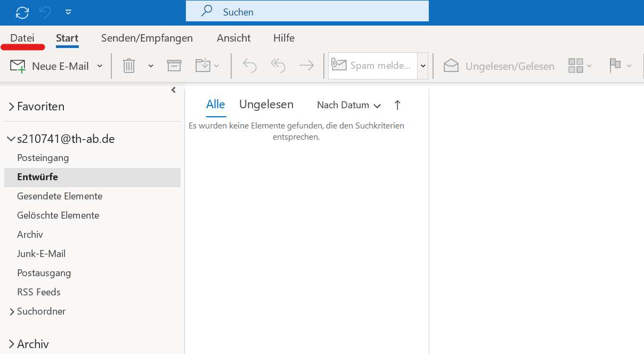This screenshot has width=644, height=354.
Task: Reverse sort order with up arrow
Action: (397, 105)
